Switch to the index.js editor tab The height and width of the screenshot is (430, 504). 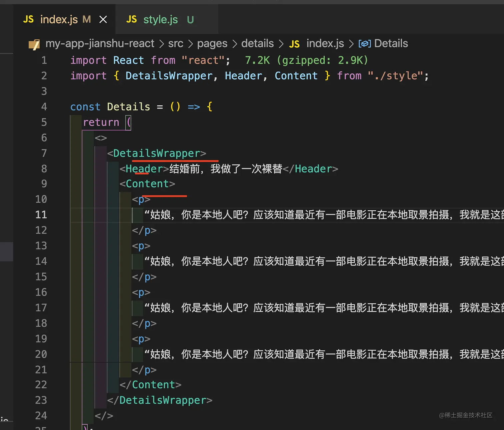64,19
